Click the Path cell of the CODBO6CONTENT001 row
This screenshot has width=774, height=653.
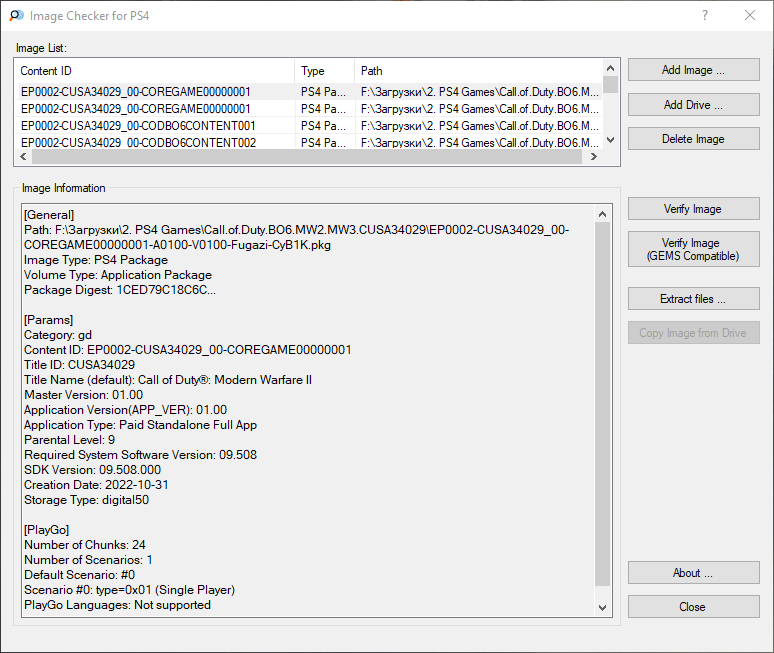click(x=479, y=125)
